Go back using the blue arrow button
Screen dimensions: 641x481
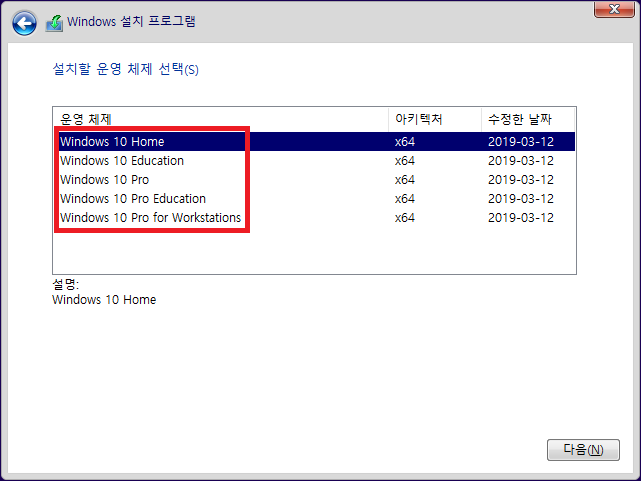tap(24, 23)
